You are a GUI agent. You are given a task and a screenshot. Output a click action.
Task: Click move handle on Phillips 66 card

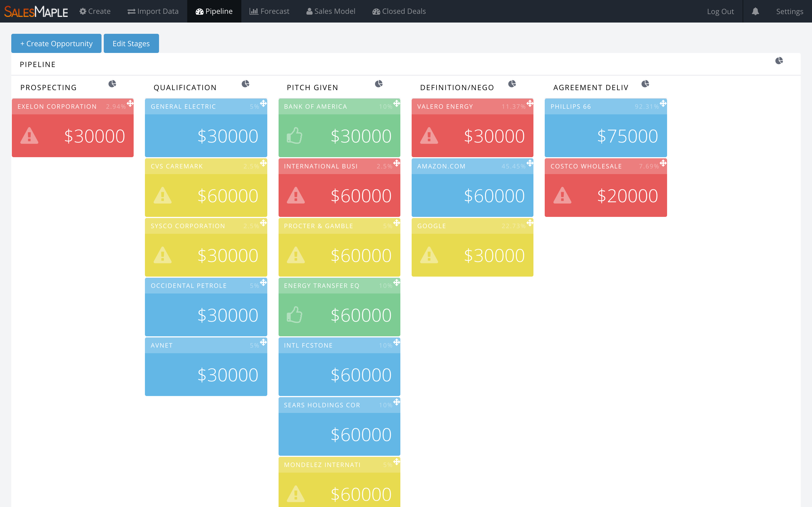click(663, 103)
